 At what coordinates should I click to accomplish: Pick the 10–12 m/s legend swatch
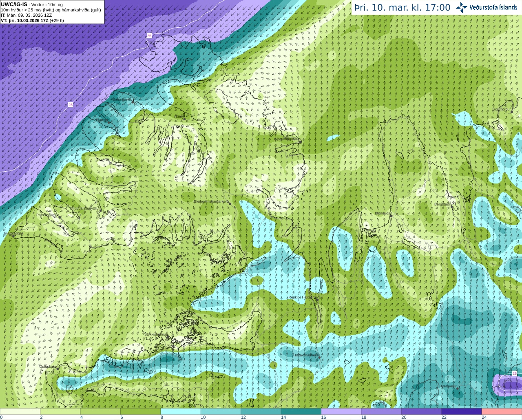point(221,411)
